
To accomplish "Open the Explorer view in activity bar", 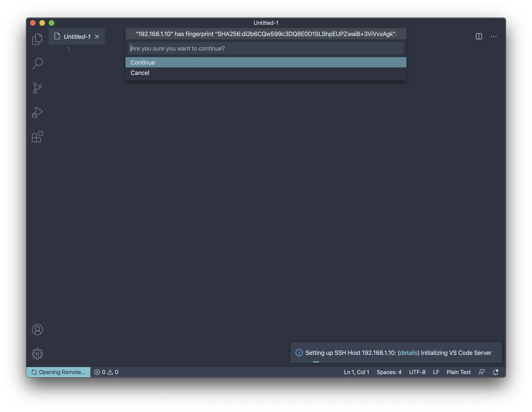I will [x=37, y=39].
